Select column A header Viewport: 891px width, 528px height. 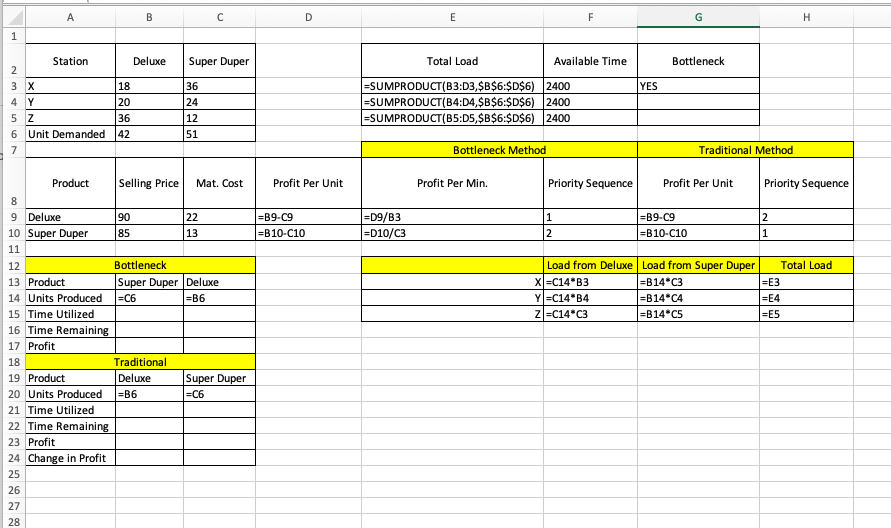pyautogui.click(x=70, y=18)
